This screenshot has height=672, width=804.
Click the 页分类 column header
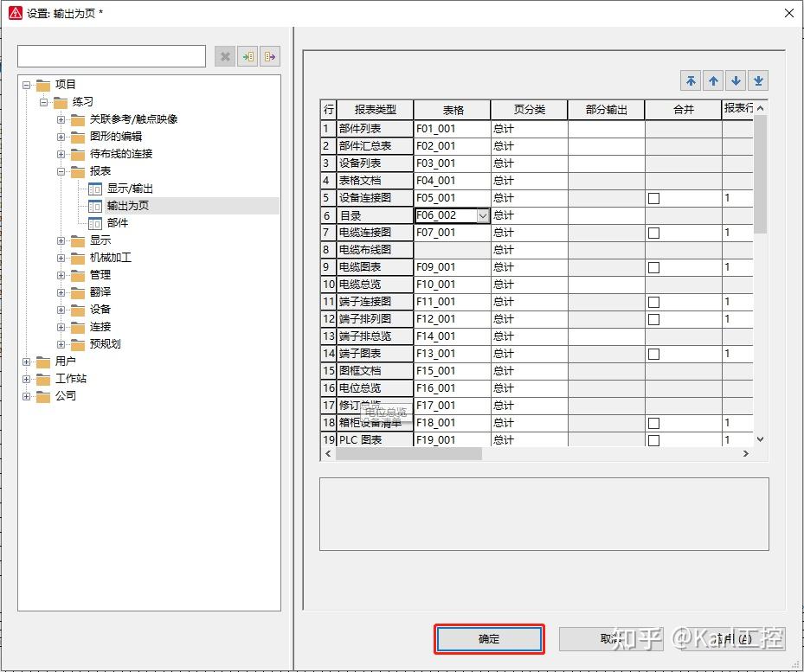(529, 110)
